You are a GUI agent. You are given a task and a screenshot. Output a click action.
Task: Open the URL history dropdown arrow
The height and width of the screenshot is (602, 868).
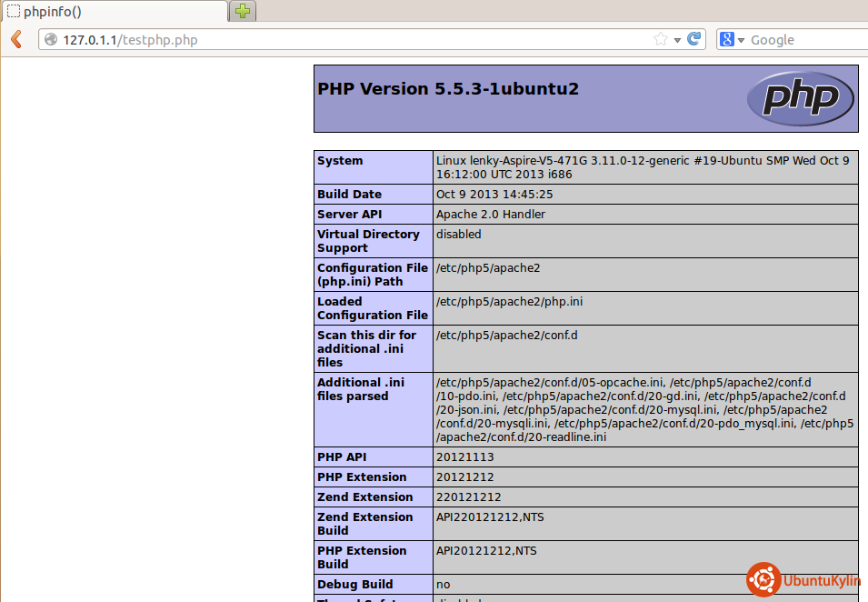678,40
